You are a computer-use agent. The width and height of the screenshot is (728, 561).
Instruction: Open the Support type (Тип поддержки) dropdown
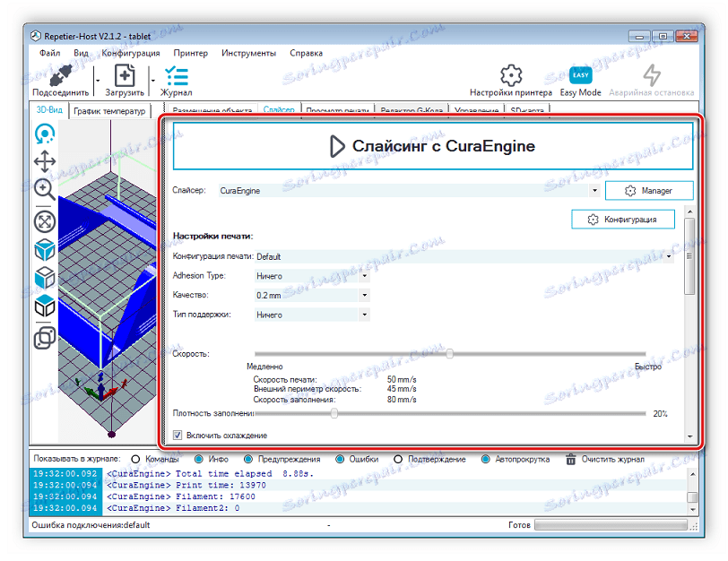click(x=365, y=315)
